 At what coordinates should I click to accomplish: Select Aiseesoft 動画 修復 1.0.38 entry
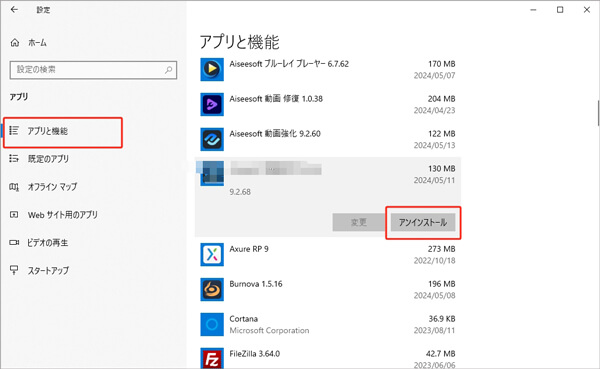(x=328, y=104)
